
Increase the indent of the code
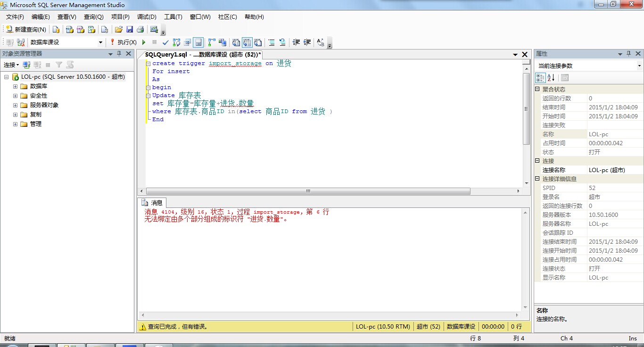tap(307, 42)
